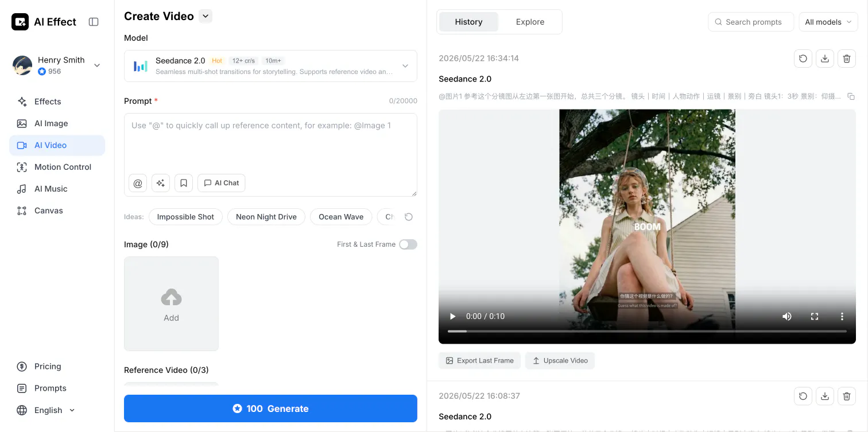Screen dimensions: 868x432
Task: Click the AI Effect logo
Action: (44, 22)
